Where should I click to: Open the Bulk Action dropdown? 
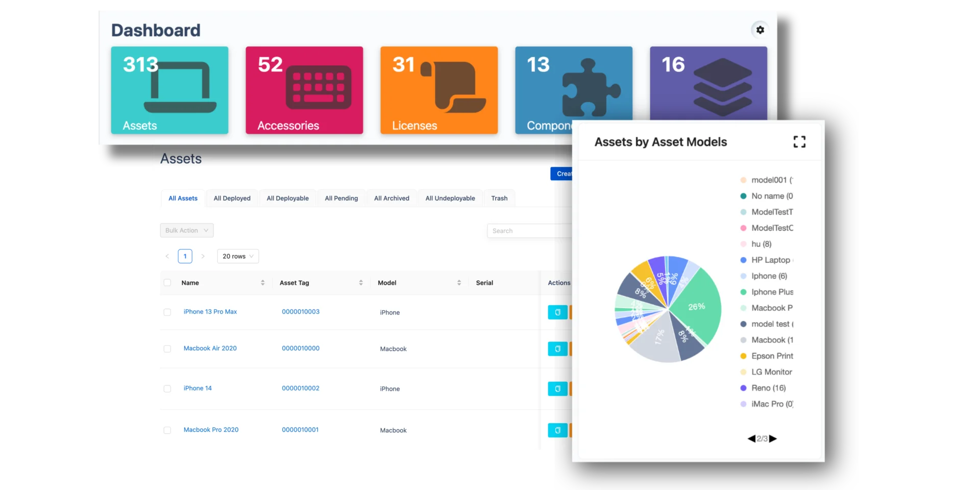tap(187, 230)
